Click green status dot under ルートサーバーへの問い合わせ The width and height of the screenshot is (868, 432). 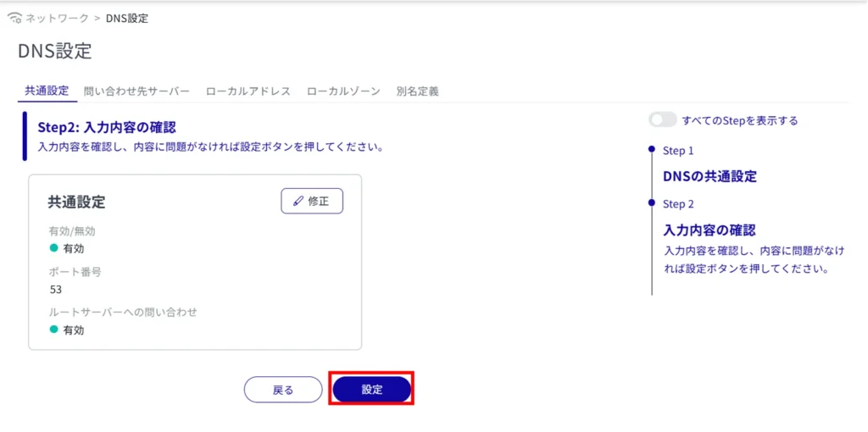(54, 330)
